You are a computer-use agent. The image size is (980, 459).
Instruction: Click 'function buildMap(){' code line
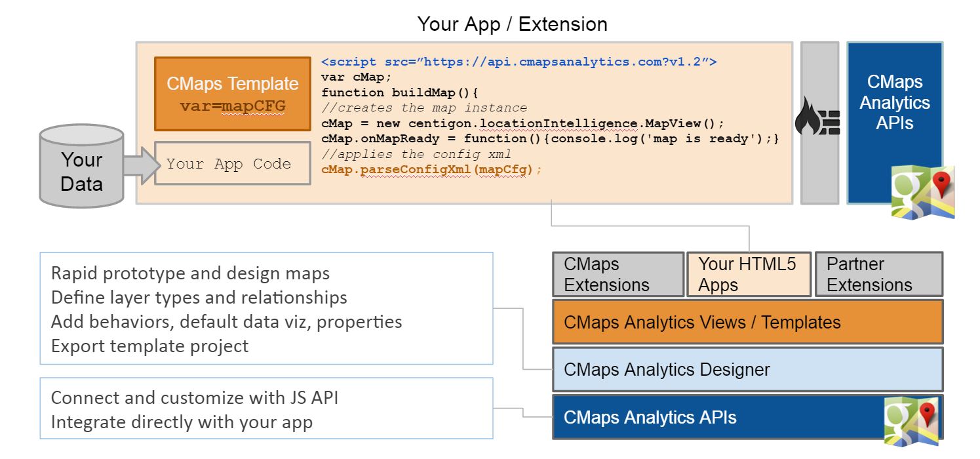tap(400, 92)
